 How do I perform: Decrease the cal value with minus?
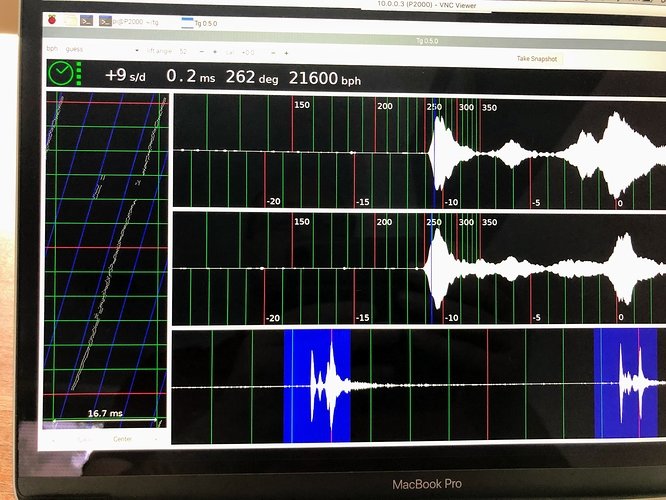[x=273, y=51]
